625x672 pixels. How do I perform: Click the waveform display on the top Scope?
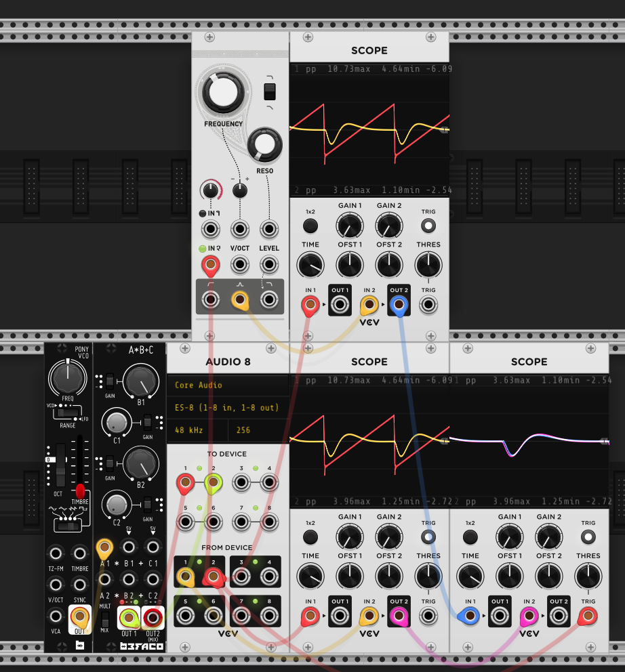[369, 125]
